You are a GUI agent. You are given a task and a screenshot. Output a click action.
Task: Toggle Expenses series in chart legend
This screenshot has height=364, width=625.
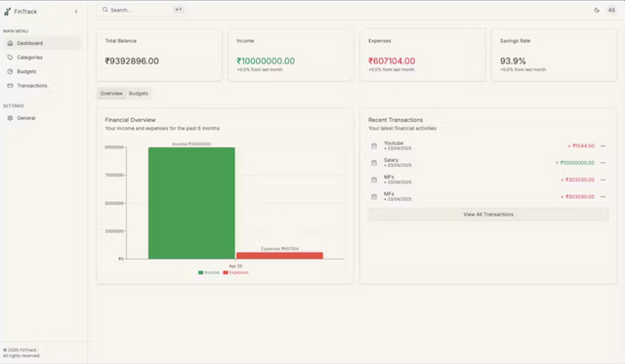[x=236, y=272]
